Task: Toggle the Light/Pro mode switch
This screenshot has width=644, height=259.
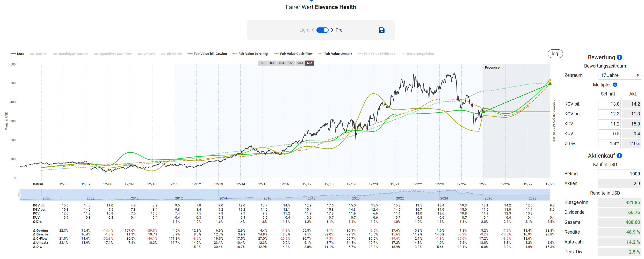Action: pyautogui.click(x=322, y=30)
